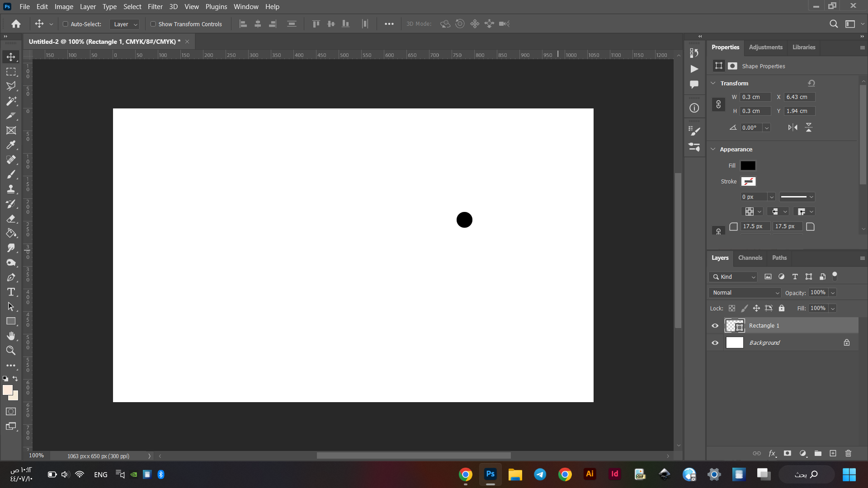The height and width of the screenshot is (488, 868).
Task: Select the Hand tool
Action: 11,336
